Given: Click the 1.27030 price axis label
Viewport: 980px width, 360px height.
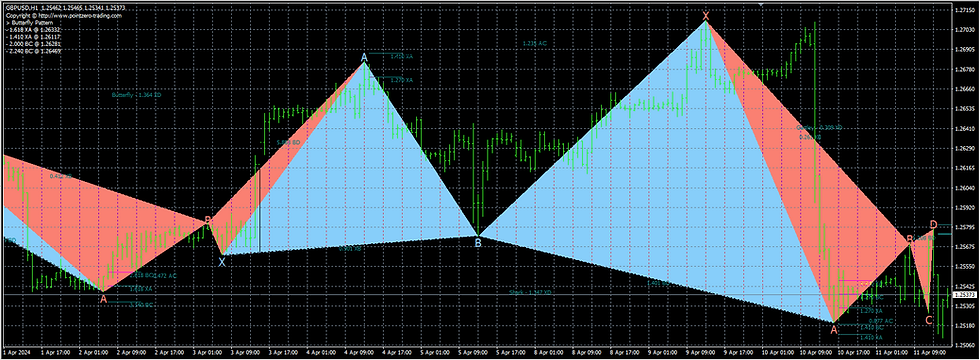Looking at the screenshot, I should coord(966,30).
